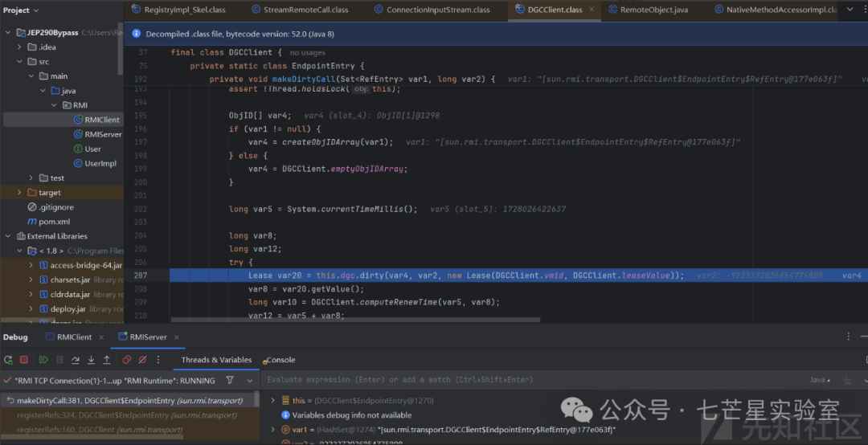Click the info icon in decompiled banner
The height and width of the screenshot is (445, 868).
coord(136,34)
